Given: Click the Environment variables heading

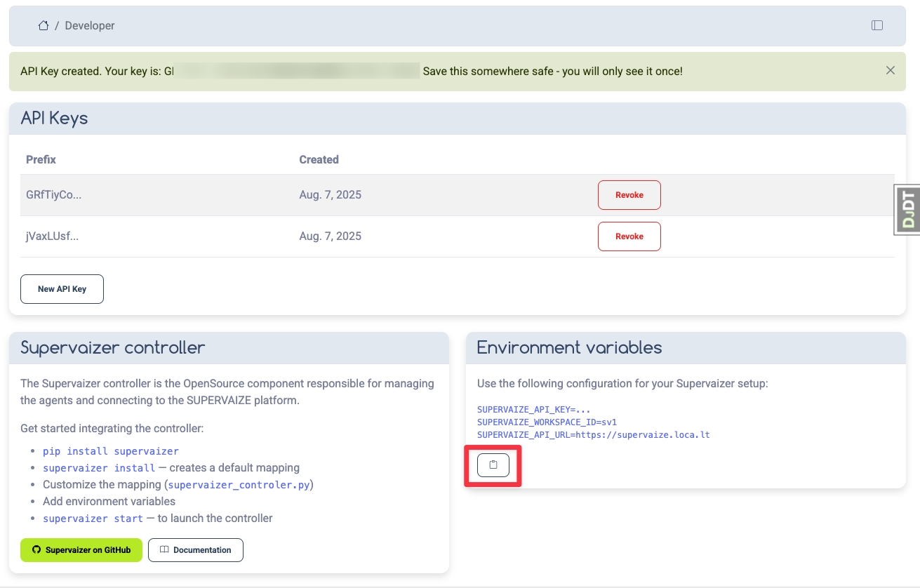Looking at the screenshot, I should pos(570,347).
